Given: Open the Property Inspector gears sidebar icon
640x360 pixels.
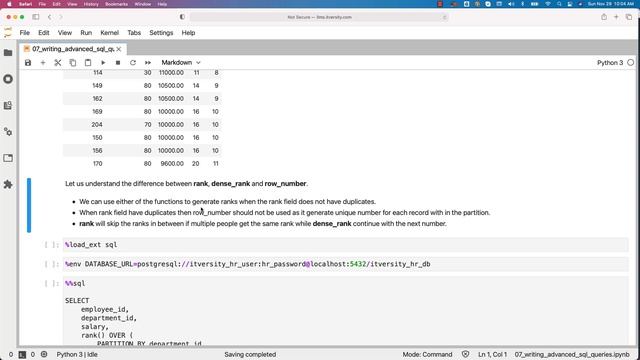Looking at the screenshot, I should [x=8, y=132].
